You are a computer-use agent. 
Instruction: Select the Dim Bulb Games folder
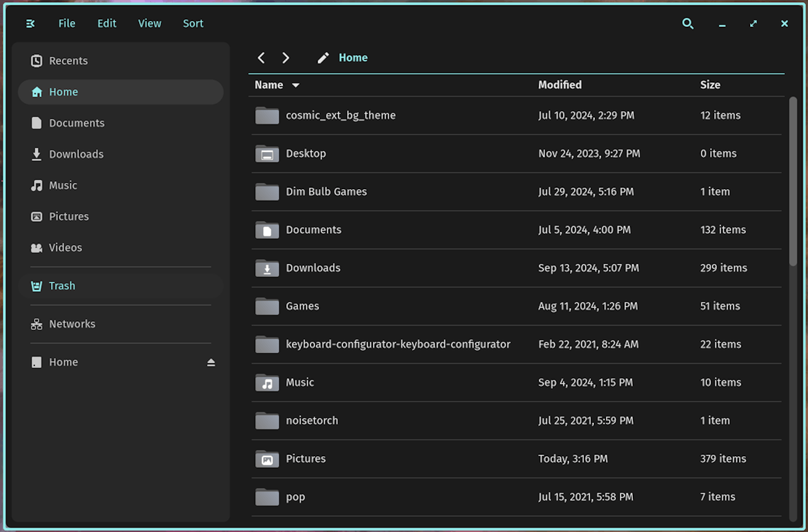point(326,192)
